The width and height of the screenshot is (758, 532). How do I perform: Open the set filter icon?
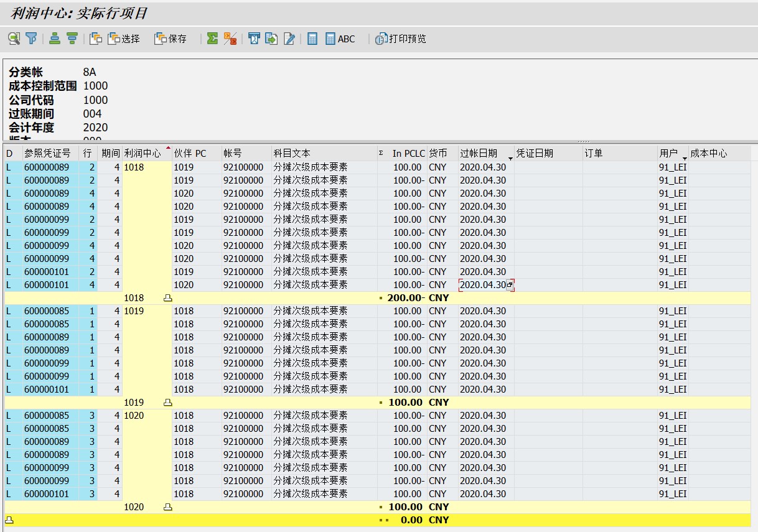coord(29,39)
